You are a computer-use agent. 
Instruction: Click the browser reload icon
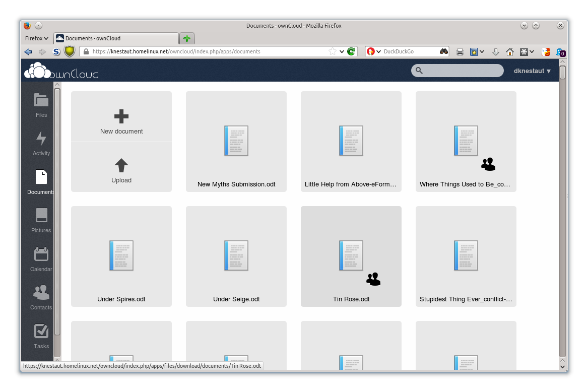pyautogui.click(x=351, y=51)
